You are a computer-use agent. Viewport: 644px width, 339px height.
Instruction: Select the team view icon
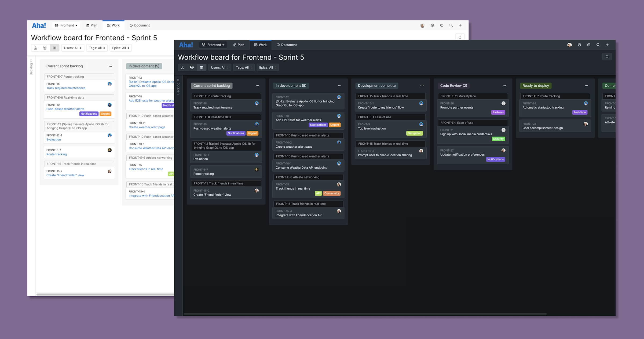click(x=192, y=67)
